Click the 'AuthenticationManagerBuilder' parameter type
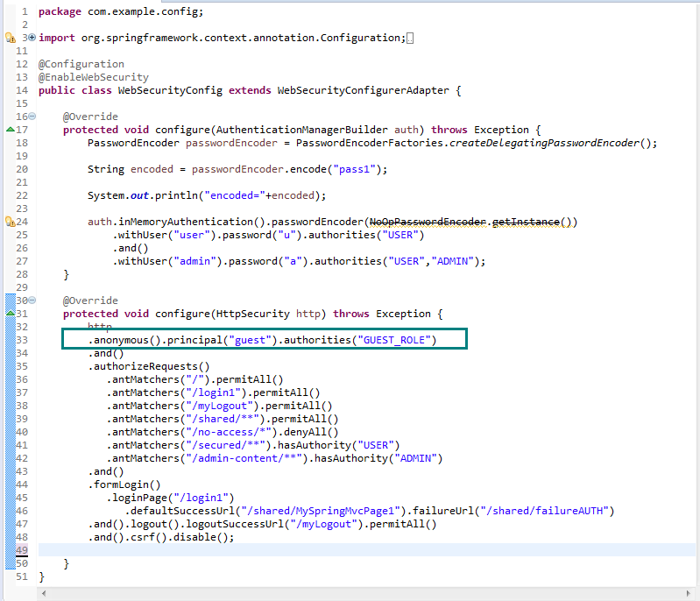Screen dimensions: 700x601 [302, 130]
